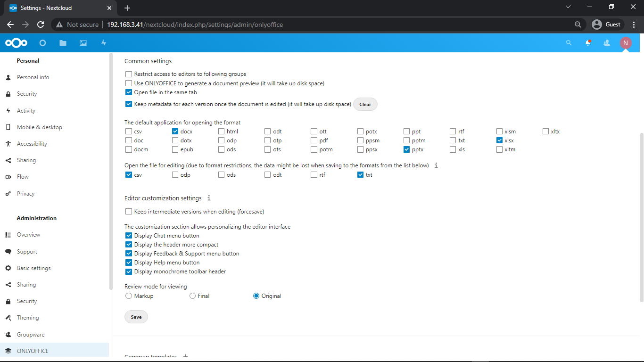Uncheck Display the header more compact

click(x=129, y=245)
